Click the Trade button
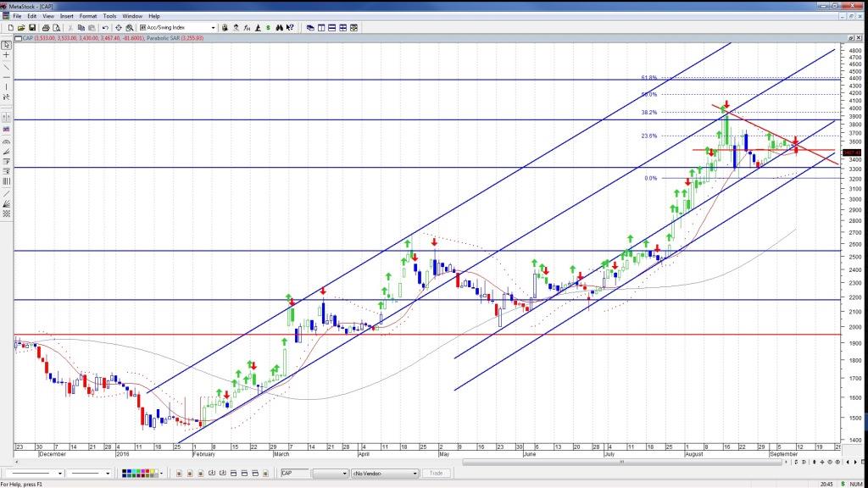Screen dimensions: 868x488 click(437, 473)
